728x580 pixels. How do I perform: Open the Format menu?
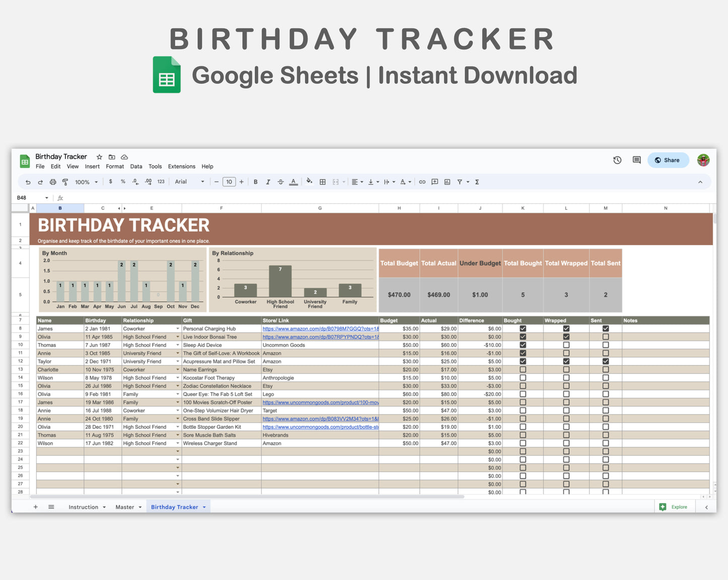pos(115,166)
